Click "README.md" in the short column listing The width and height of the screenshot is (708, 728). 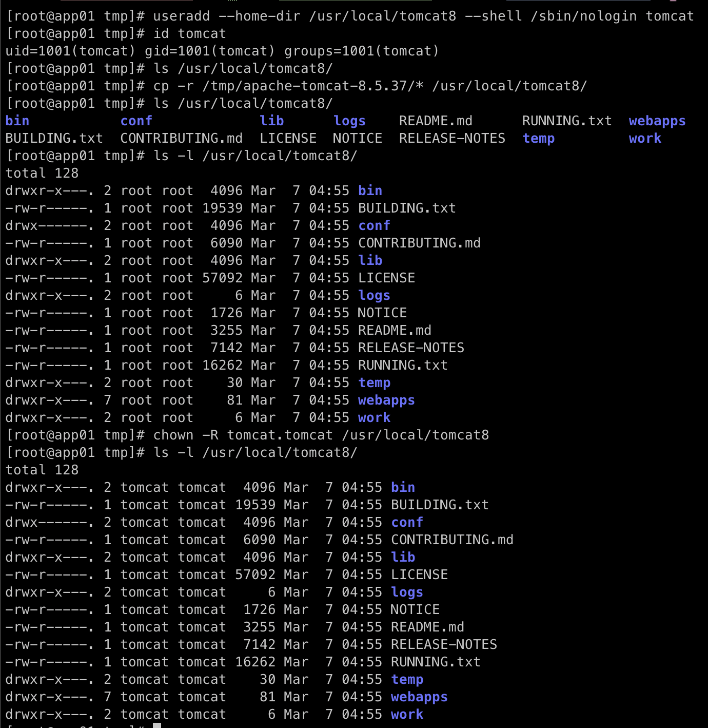(436, 121)
